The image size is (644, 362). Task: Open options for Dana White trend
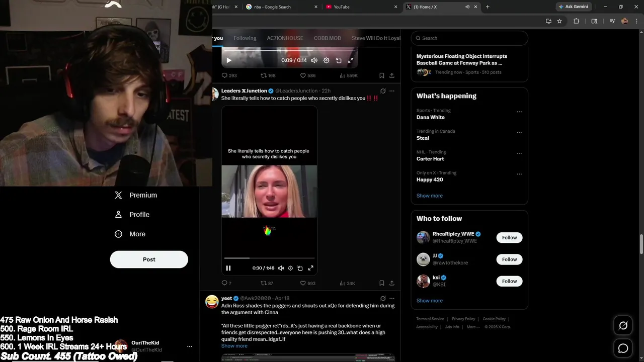[519, 112]
